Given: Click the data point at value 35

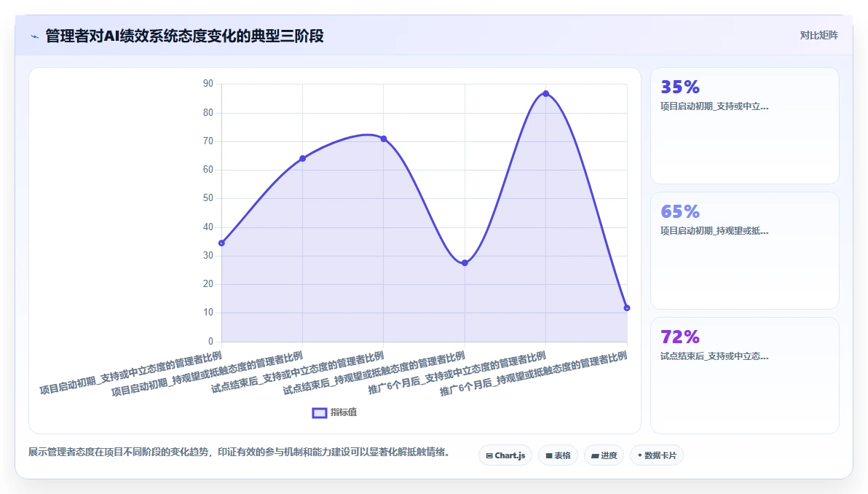Looking at the screenshot, I should [x=221, y=243].
